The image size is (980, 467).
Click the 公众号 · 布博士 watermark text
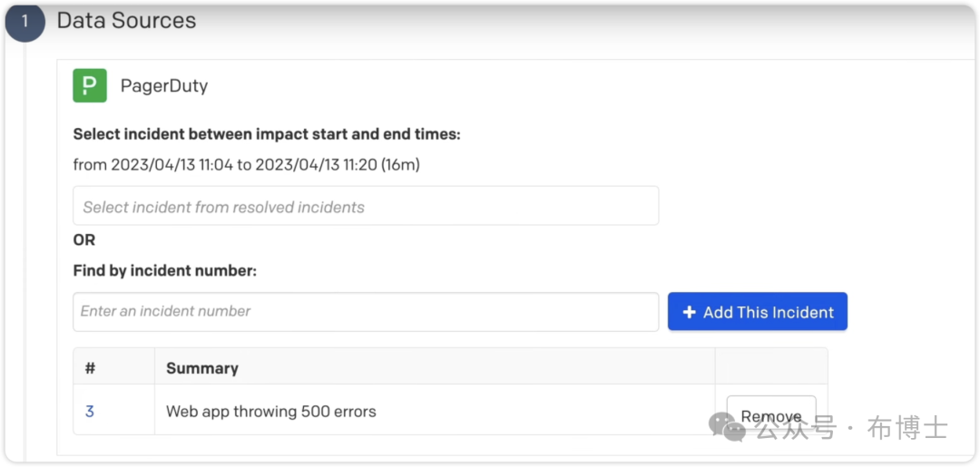[x=853, y=427]
